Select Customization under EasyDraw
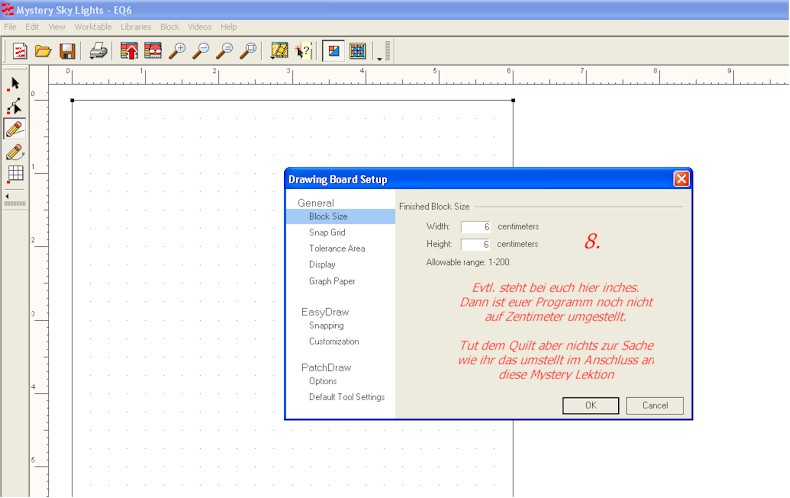 pyautogui.click(x=334, y=341)
